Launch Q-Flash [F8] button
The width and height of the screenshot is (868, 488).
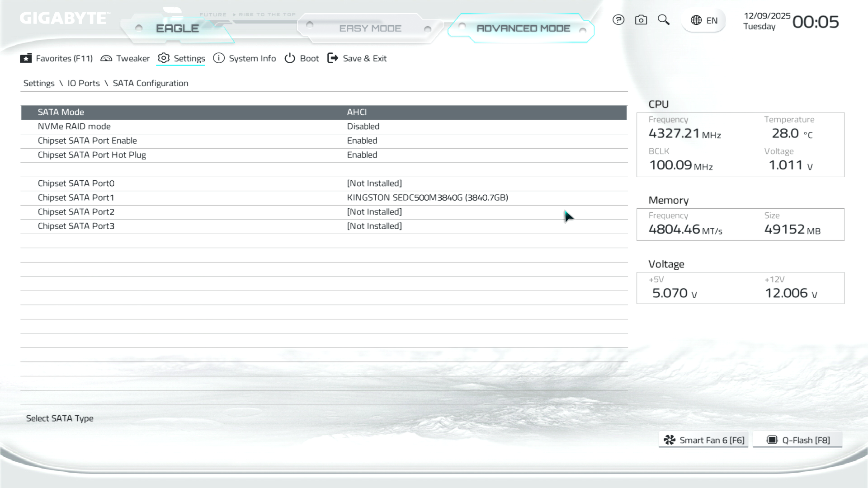click(797, 440)
